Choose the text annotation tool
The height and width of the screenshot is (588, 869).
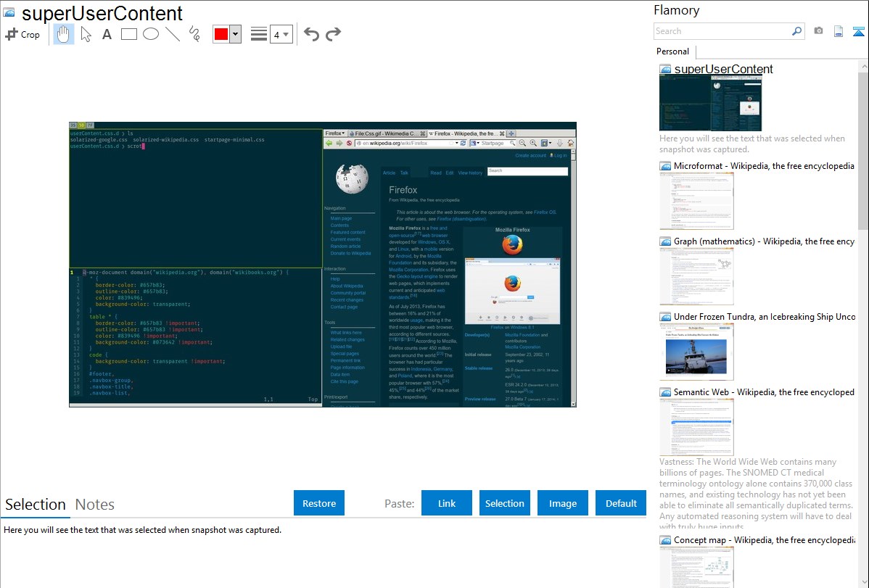pos(107,34)
